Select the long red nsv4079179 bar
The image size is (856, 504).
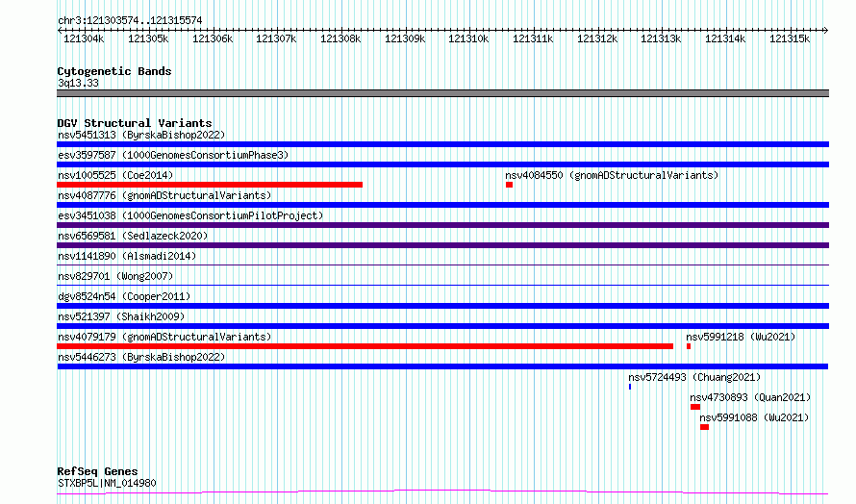click(x=365, y=346)
